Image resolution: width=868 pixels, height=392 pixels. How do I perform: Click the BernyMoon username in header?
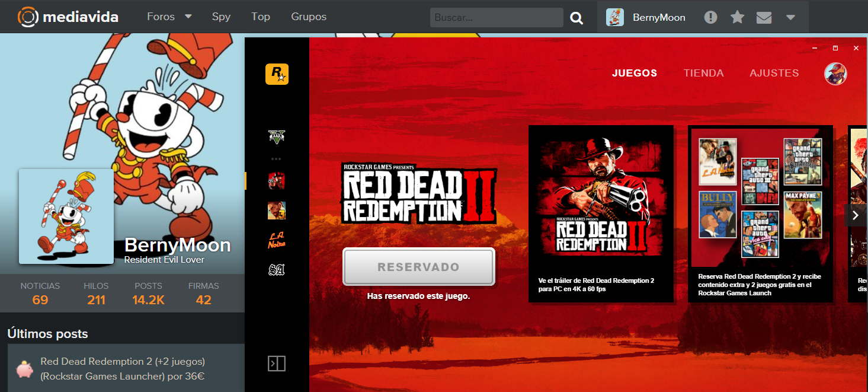tap(659, 17)
